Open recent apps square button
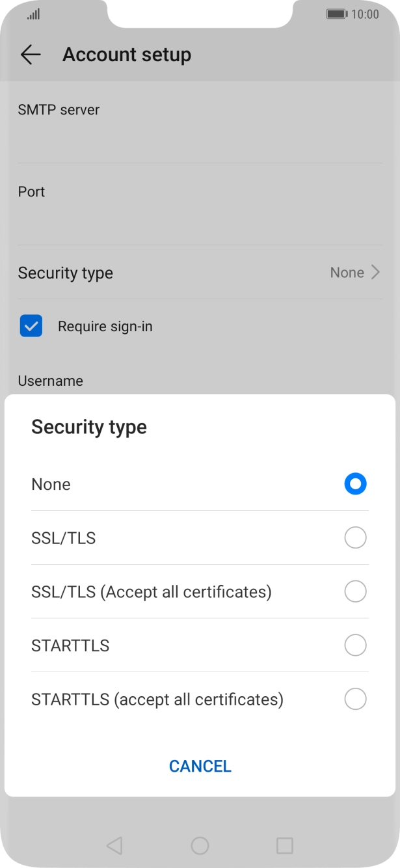The height and width of the screenshot is (868, 400). (x=285, y=845)
